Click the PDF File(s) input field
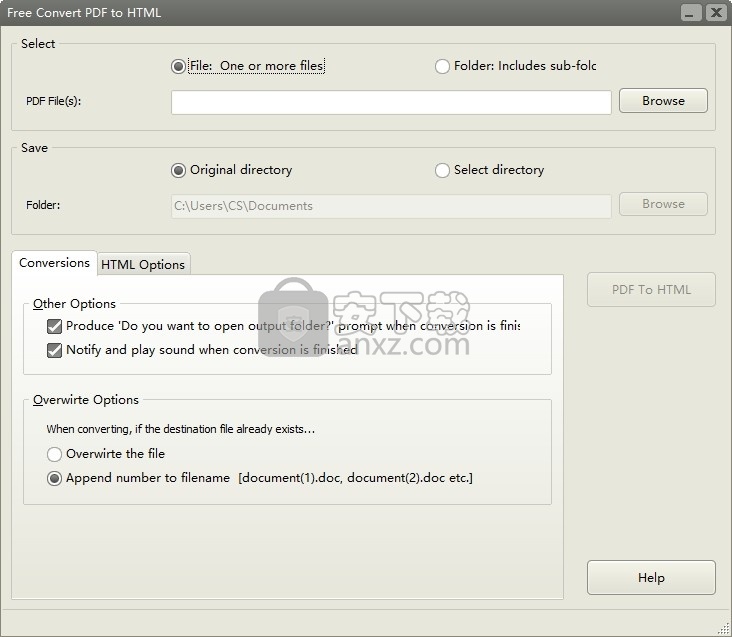The image size is (732, 637). click(391, 102)
